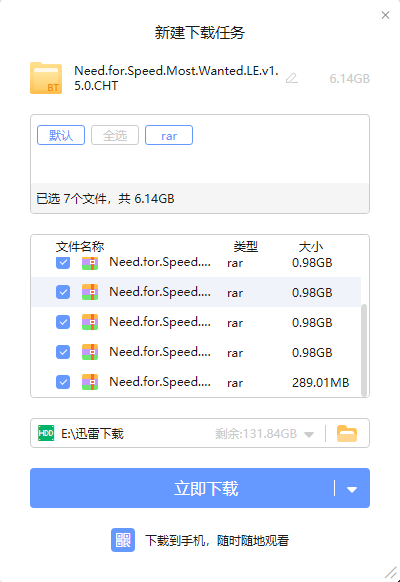Click the green HDD drive icon
Screen dimensions: 400x582
click(x=46, y=433)
